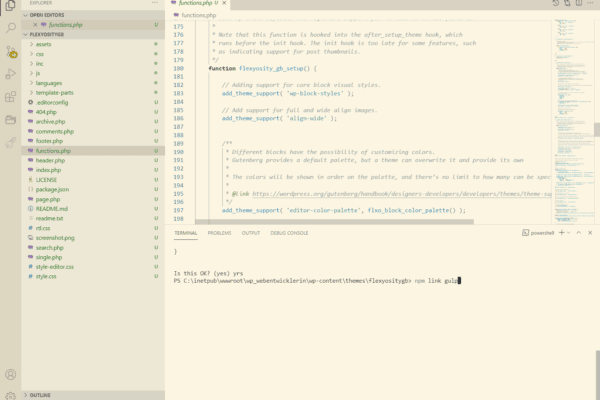The width and height of the screenshot is (600, 400).
Task: Open style.css in the file tree
Action: coord(93,276)
